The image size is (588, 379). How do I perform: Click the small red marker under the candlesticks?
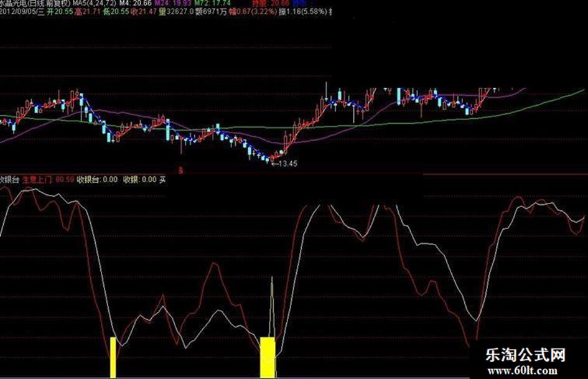(181, 171)
